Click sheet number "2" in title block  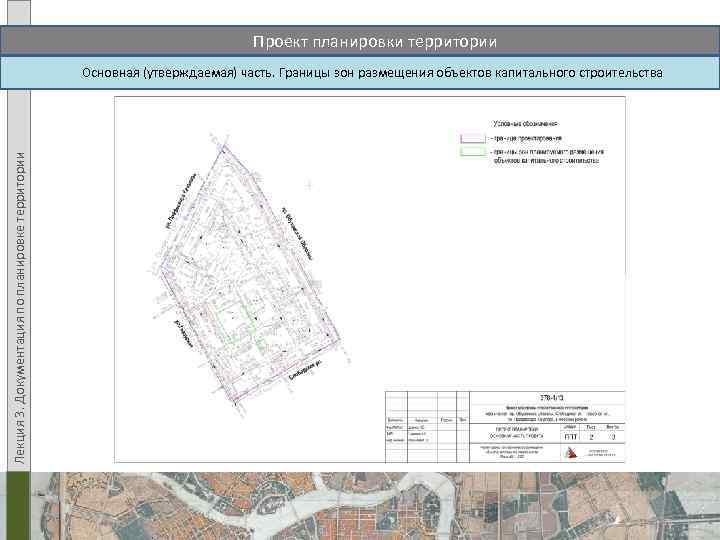(591, 437)
